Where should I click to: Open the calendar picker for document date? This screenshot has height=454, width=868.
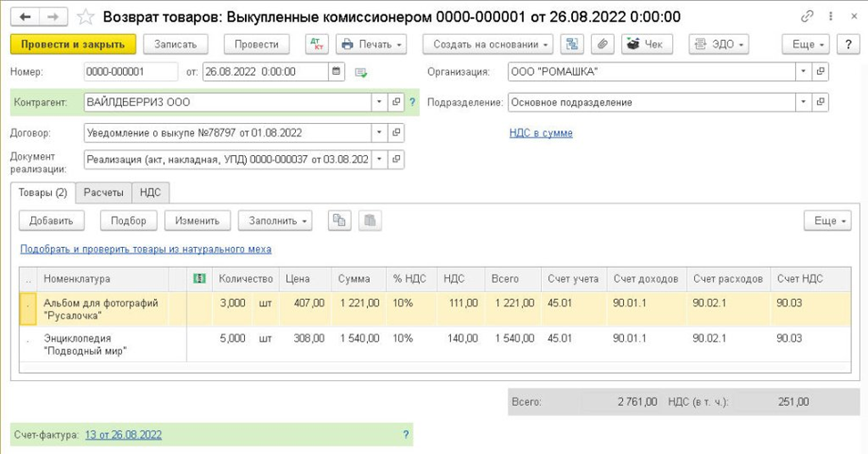click(336, 72)
